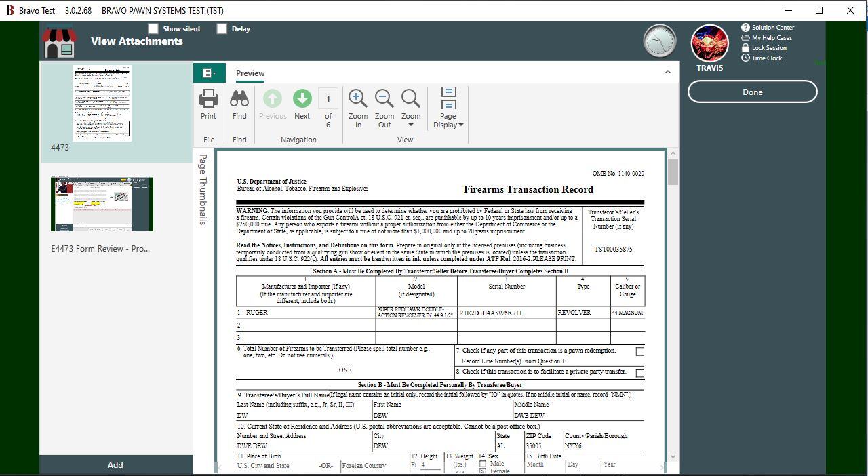This screenshot has width=868, height=476.
Task: Click the scroll up arrow of the document
Action: coord(673,153)
